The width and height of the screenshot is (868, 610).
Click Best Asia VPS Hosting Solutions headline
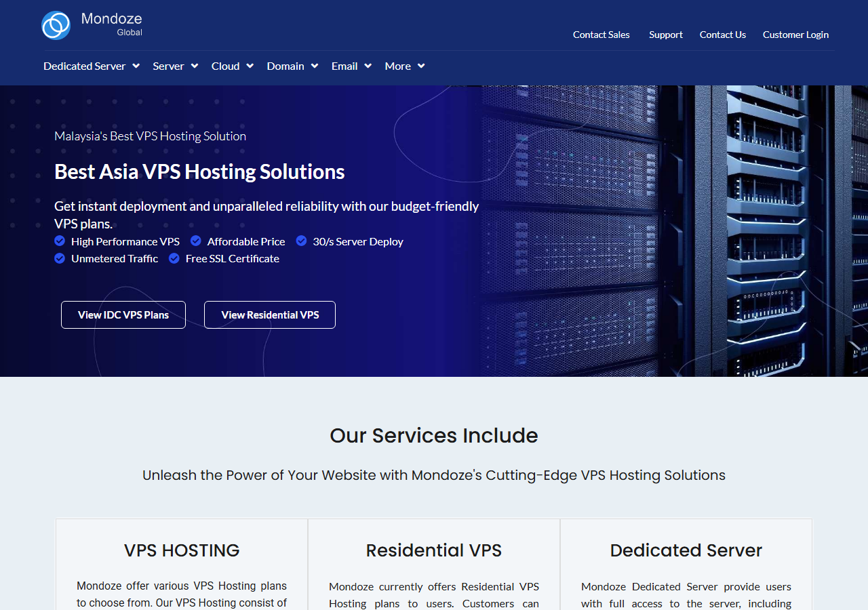pyautogui.click(x=199, y=171)
